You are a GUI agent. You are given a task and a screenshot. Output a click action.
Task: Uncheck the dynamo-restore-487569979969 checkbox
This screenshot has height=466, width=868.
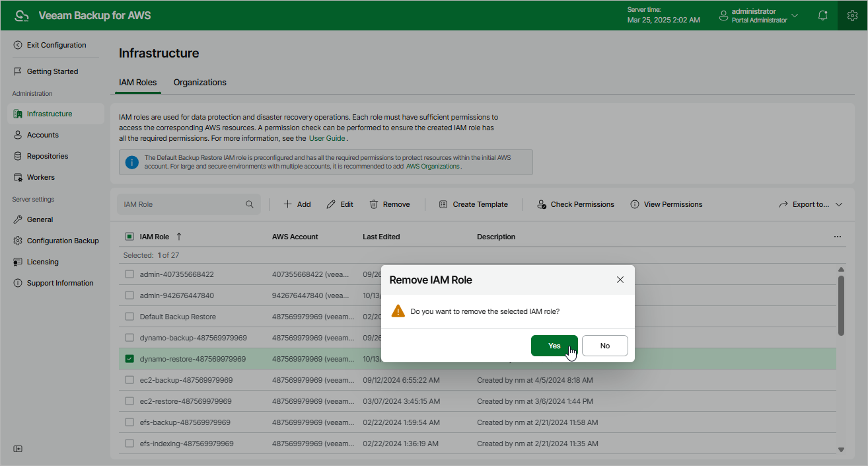pyautogui.click(x=129, y=359)
